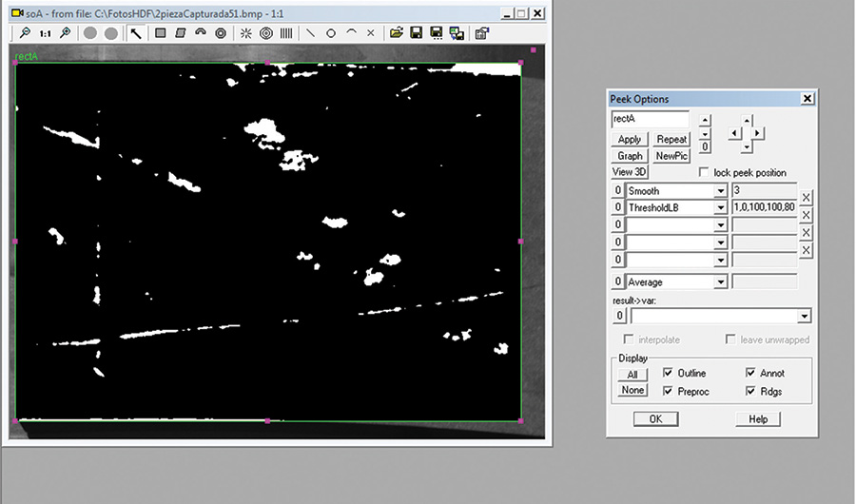Select the line drawing tool

coord(311,32)
